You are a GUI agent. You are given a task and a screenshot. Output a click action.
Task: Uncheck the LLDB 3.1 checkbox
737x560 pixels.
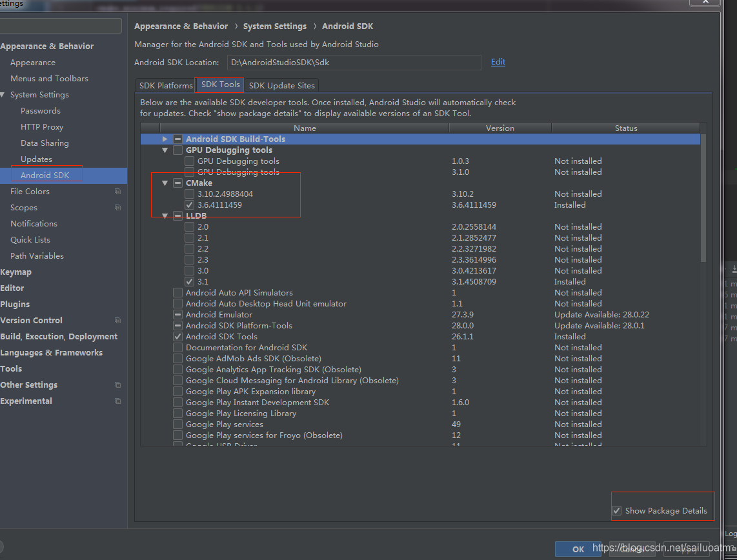pos(190,282)
